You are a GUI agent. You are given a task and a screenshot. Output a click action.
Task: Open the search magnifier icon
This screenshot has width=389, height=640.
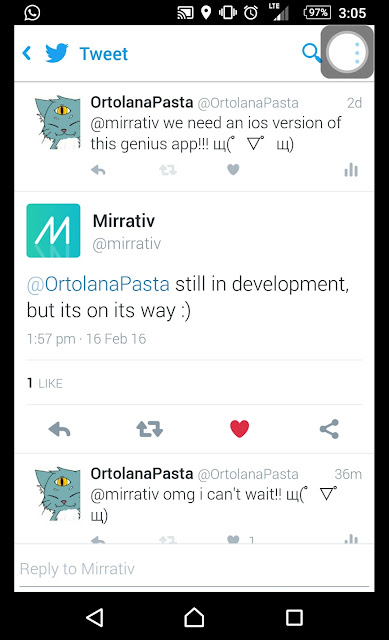pos(311,53)
